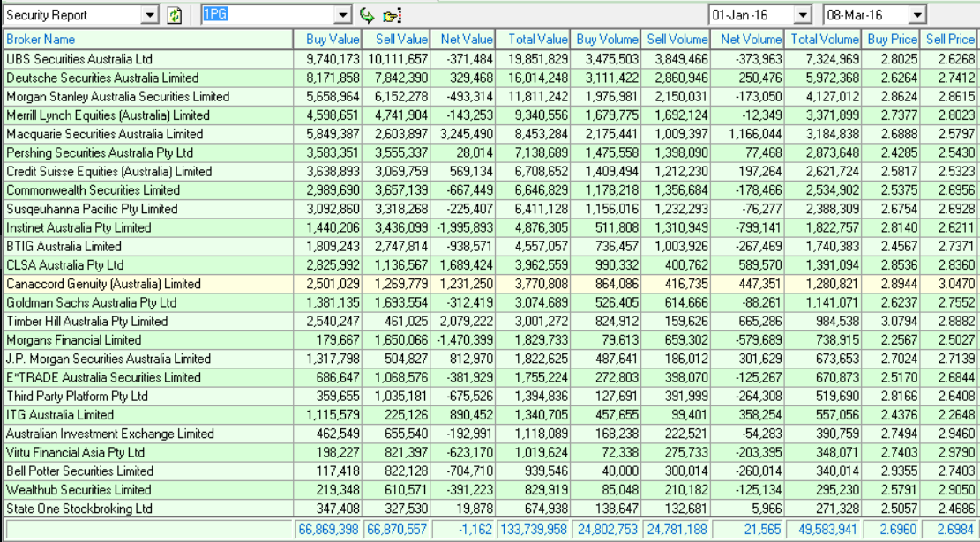
Task: Click the 7,324,969 Total Volume cell
Action: click(822, 59)
